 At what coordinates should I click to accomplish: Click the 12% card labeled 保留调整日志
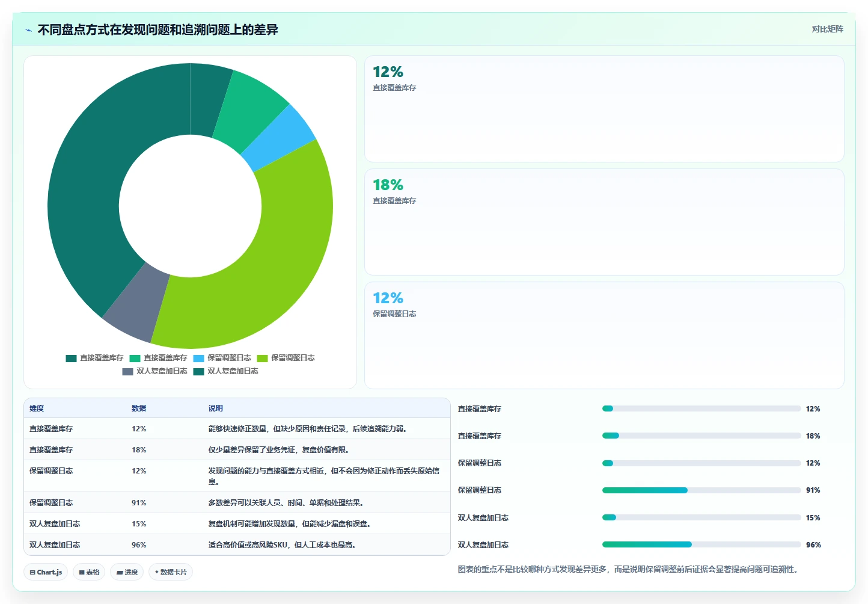[604, 335]
